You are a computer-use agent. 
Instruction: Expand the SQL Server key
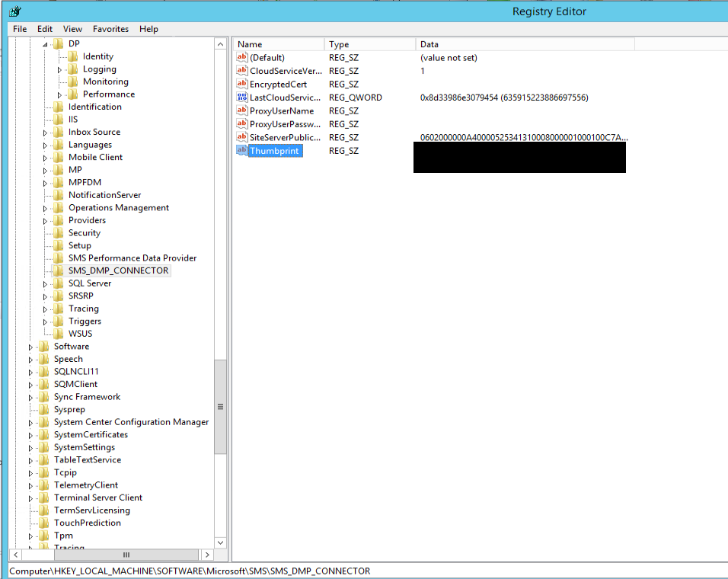pyautogui.click(x=45, y=284)
